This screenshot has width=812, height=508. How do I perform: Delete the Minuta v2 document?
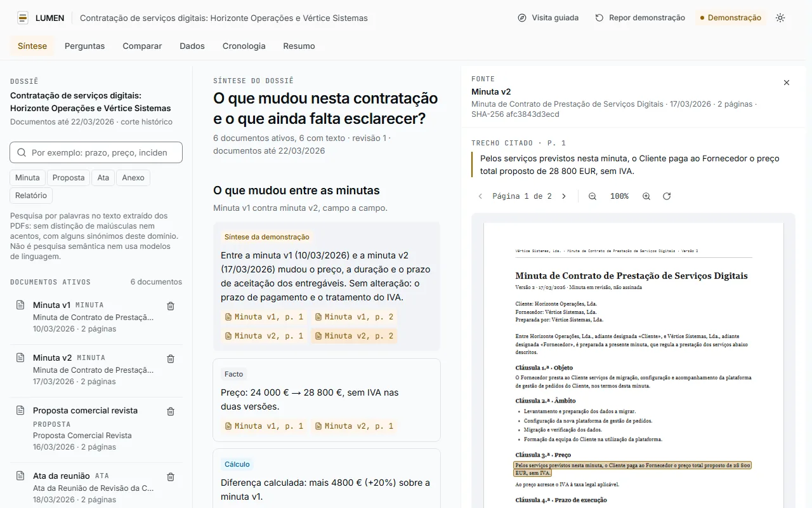click(171, 359)
